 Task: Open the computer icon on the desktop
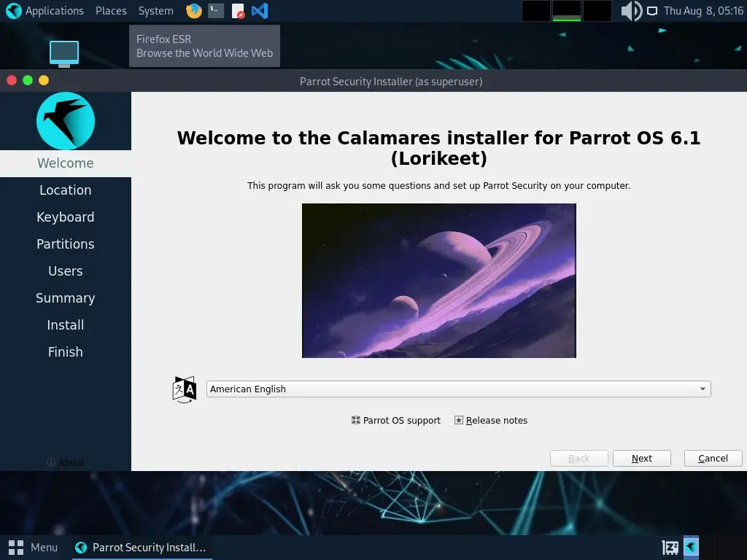point(64,53)
